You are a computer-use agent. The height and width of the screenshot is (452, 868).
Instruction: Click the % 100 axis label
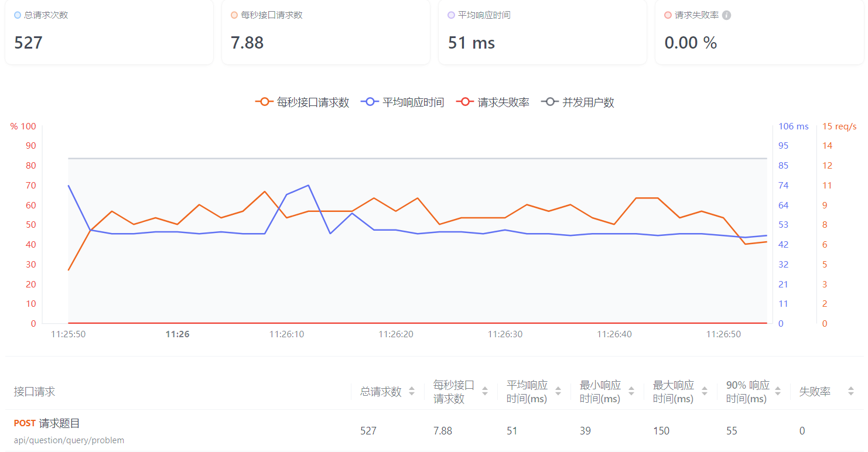click(23, 126)
